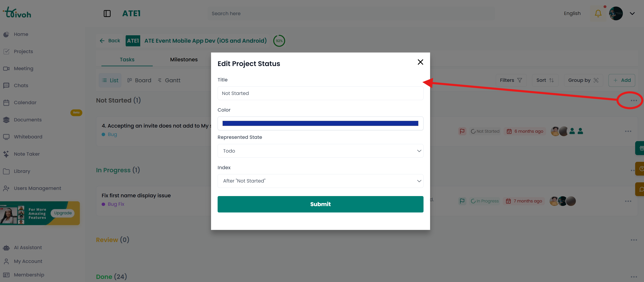Open the notifications bell
This screenshot has height=282, width=644.
click(598, 13)
